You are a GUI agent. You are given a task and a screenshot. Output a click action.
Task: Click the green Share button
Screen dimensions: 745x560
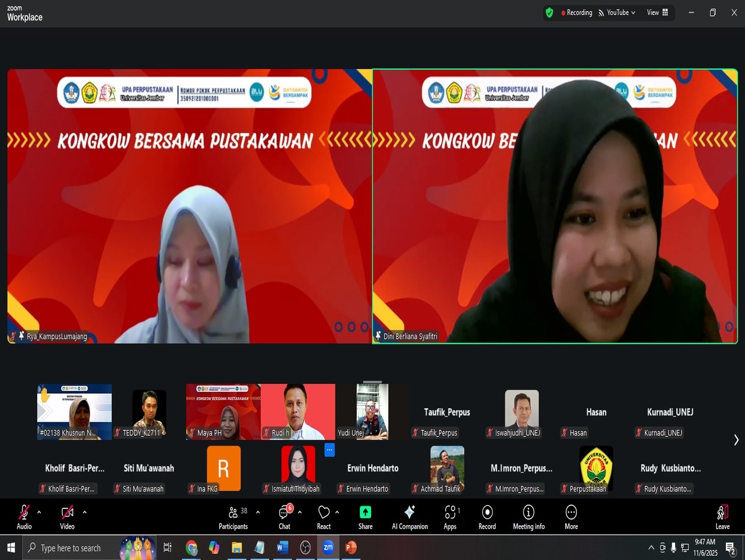click(x=366, y=516)
